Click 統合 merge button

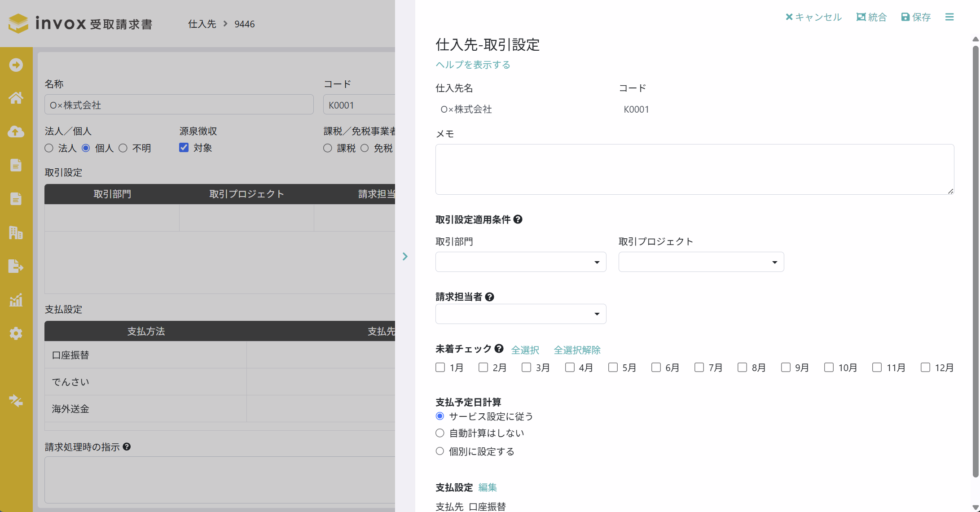[x=871, y=17]
